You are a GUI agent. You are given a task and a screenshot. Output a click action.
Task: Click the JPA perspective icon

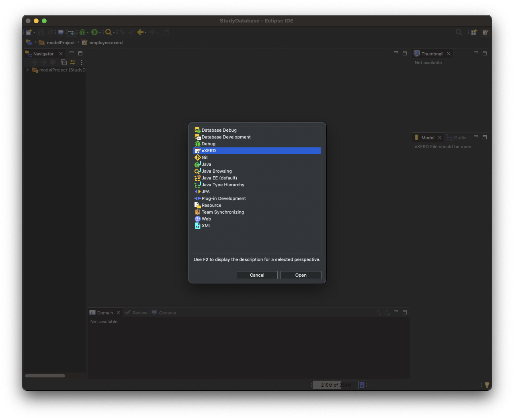(x=197, y=192)
